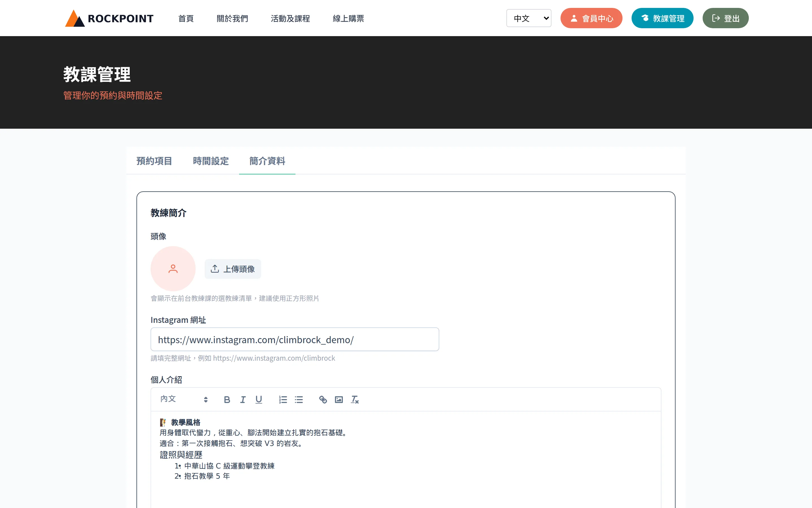Screen dimensions: 812x508
Task: Toggle italic formatting in the editor
Action: tap(243, 399)
